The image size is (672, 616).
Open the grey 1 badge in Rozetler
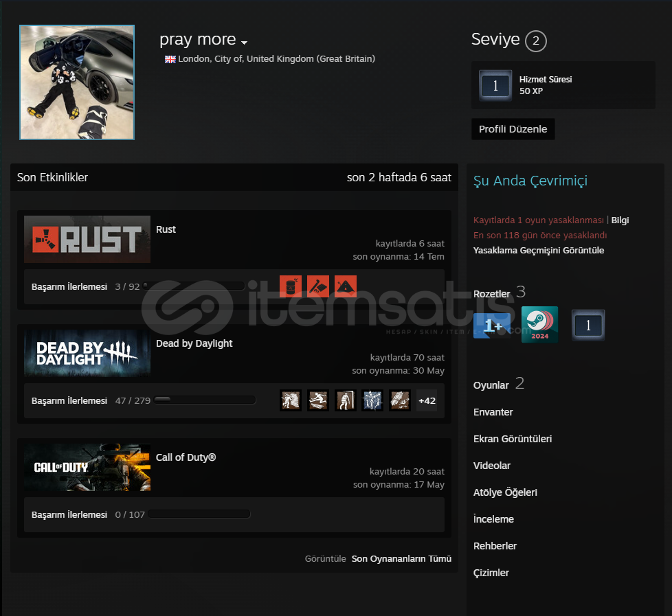[x=588, y=325]
